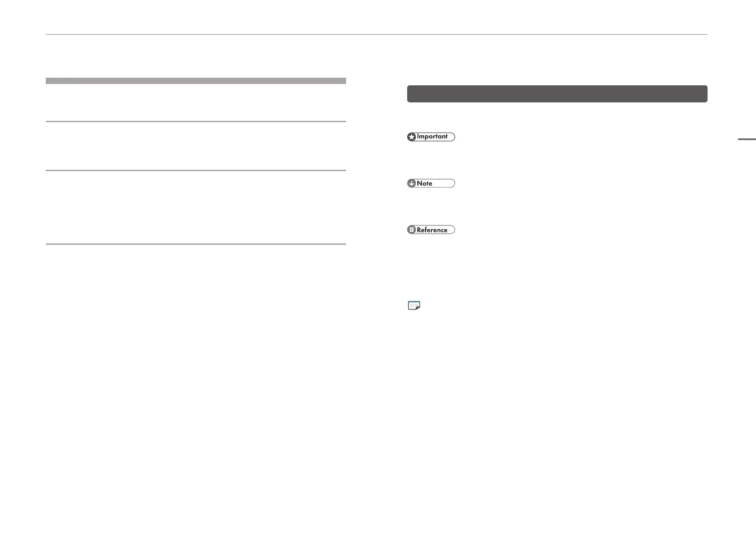Screen dimensions: 756x535
Task: Click the middle thin divider in the left column
Action: pos(196,170)
